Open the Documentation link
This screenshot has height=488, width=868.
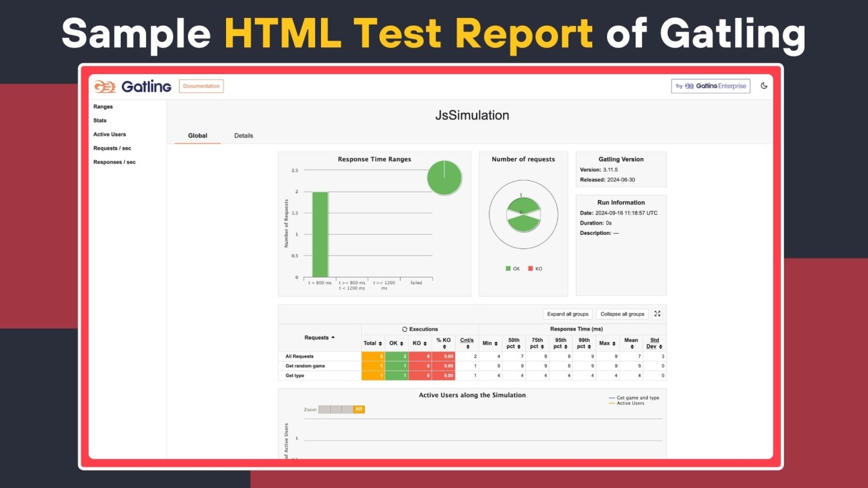click(x=201, y=86)
